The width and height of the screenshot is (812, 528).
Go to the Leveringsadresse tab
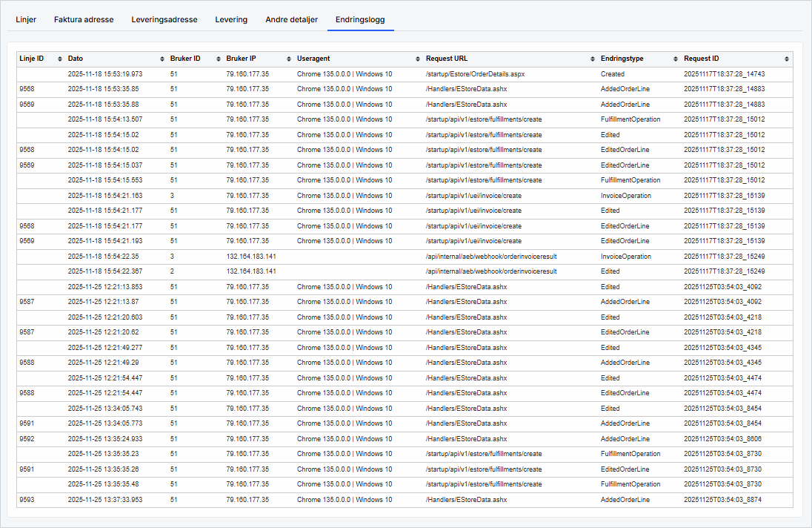pos(164,19)
